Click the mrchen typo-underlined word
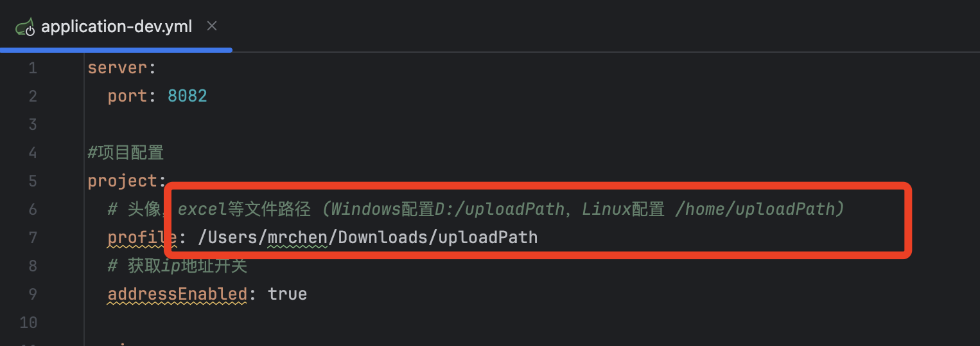980x346 pixels. (x=298, y=238)
